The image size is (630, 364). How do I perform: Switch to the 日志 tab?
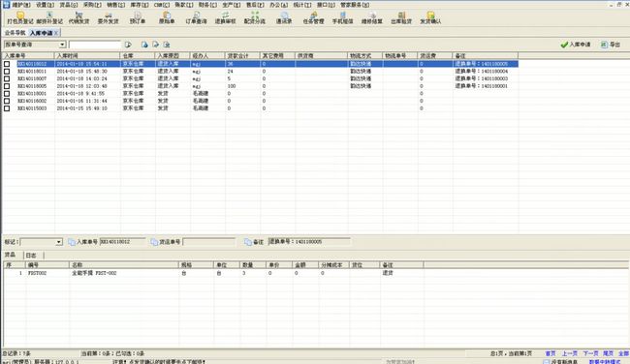[x=31, y=256]
